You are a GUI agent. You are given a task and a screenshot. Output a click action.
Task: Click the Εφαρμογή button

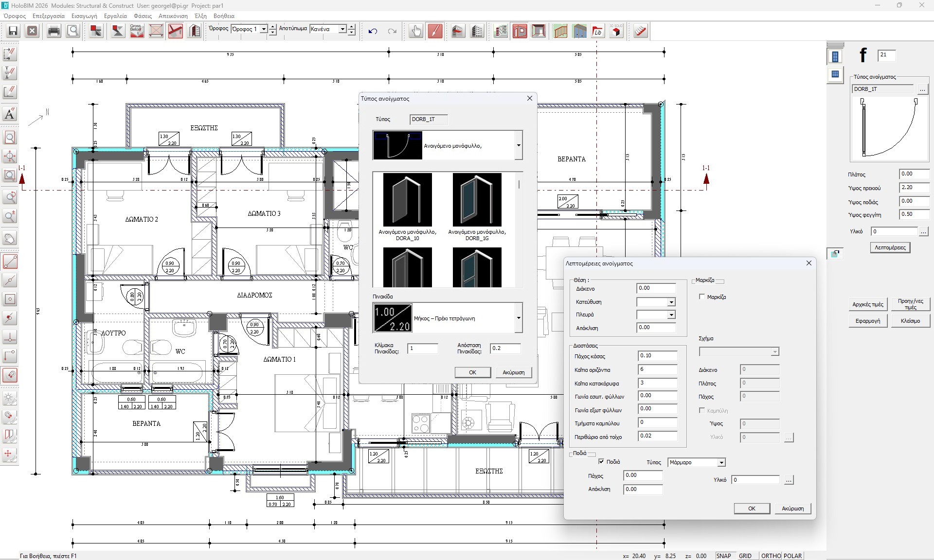[867, 321]
